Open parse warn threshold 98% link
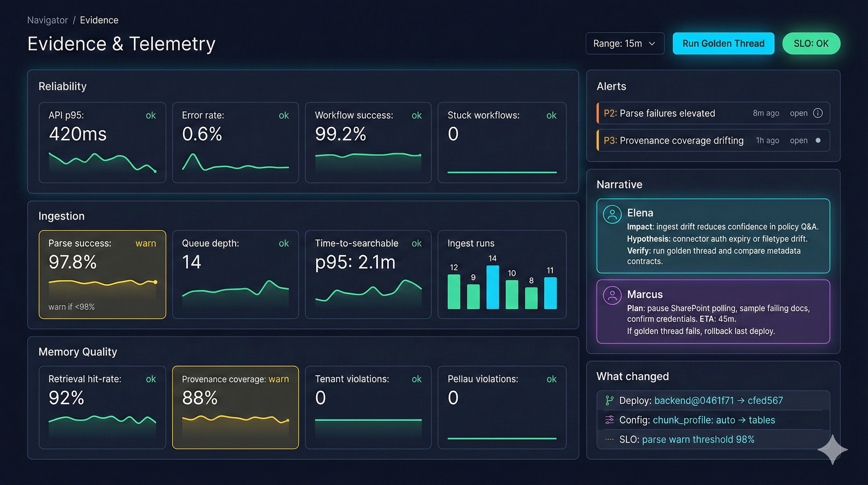 (698, 440)
